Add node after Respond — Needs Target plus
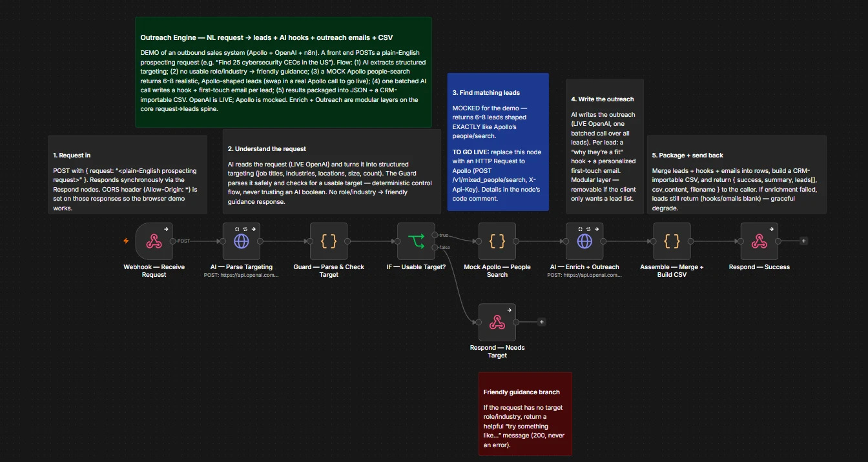868x462 pixels. (542, 321)
